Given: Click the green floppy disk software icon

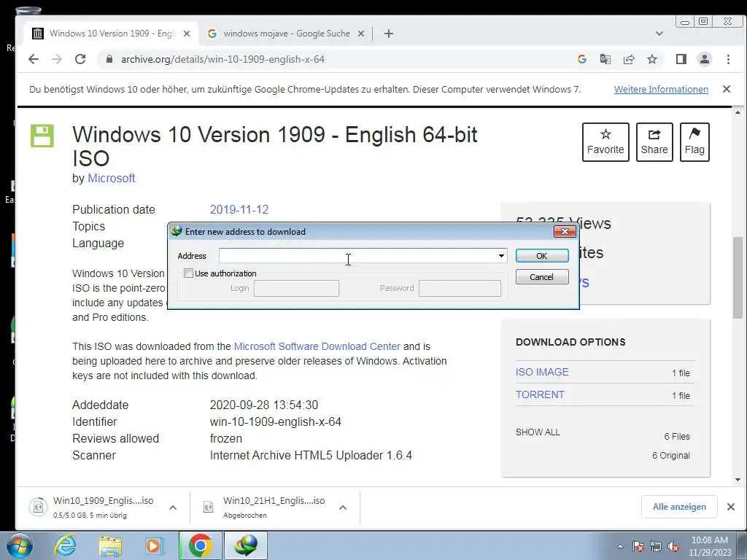Looking at the screenshot, I should [42, 136].
